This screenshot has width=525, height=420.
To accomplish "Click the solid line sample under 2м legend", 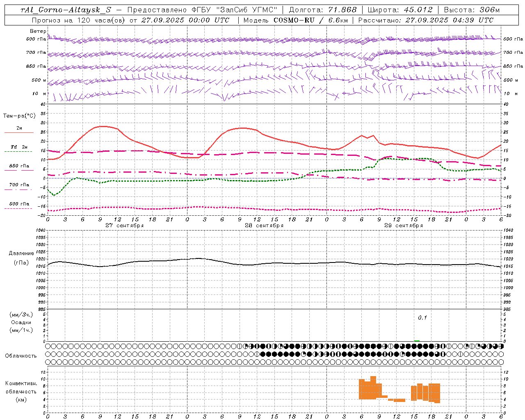I will (x=19, y=133).
